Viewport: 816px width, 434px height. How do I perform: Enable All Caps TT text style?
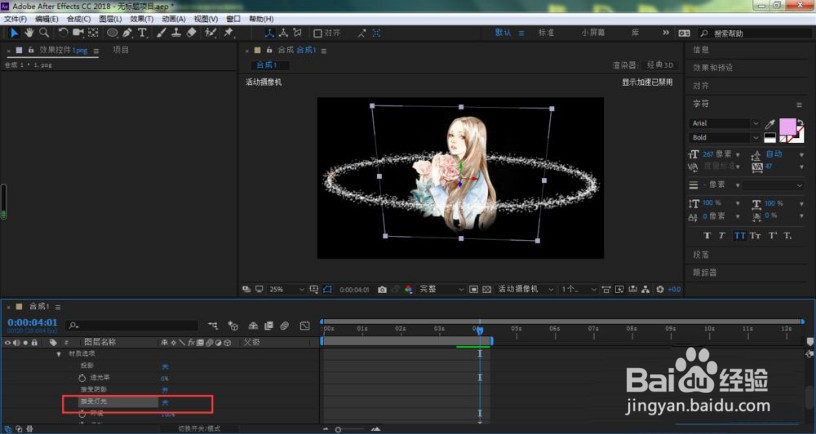pyautogui.click(x=740, y=236)
